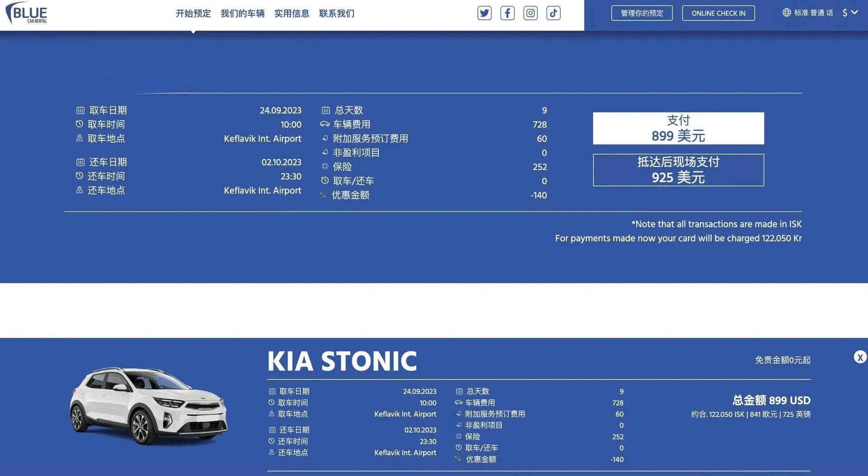Click discount icon beside top 优惠金额
Screen dimensions: 868x476
[x=323, y=195]
